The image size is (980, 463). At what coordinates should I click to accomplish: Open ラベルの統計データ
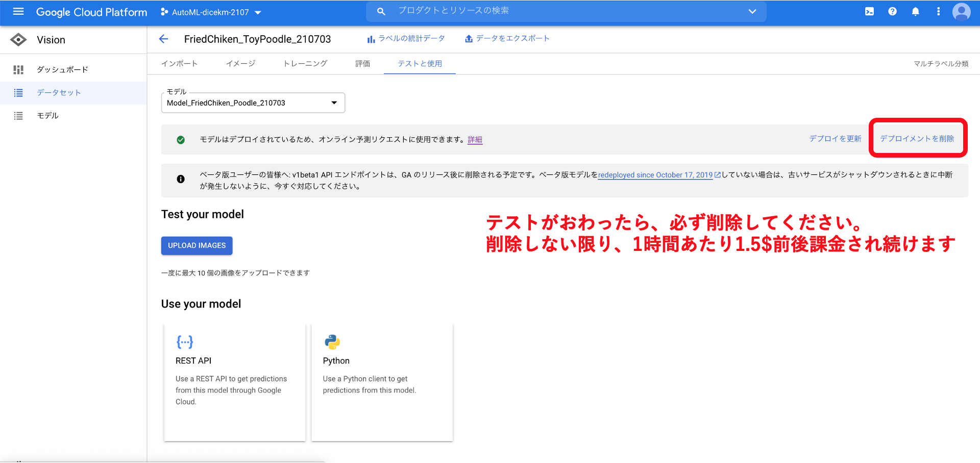406,39
